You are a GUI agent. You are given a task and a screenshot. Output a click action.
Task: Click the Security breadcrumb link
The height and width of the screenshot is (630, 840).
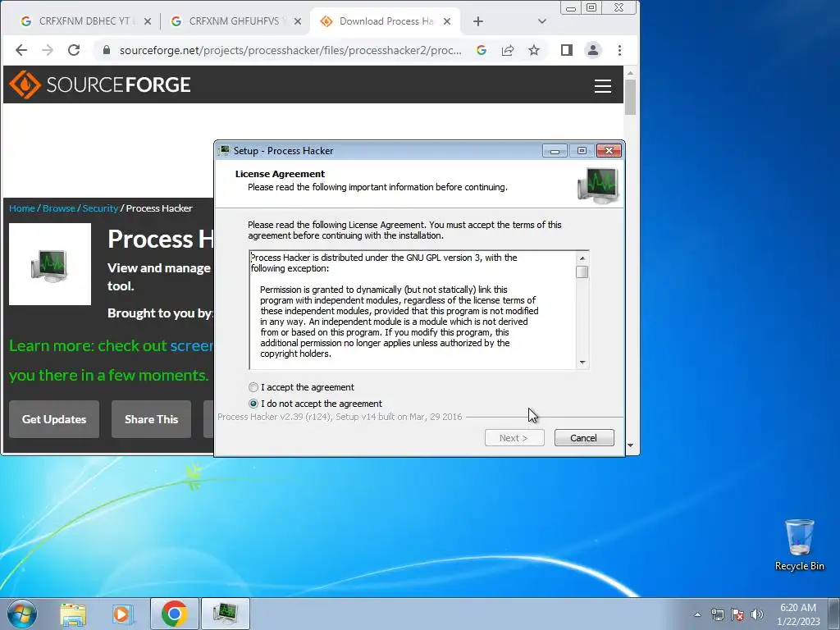(100, 208)
